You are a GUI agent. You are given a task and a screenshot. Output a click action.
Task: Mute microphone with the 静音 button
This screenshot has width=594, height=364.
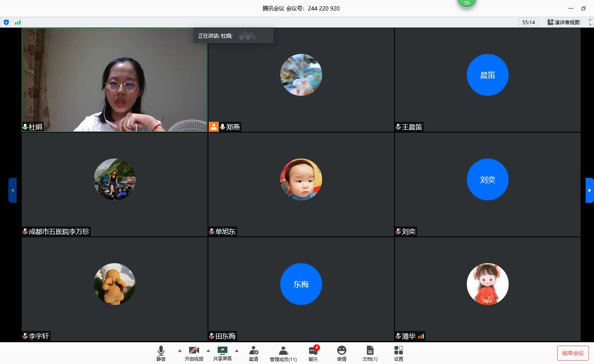point(161,354)
